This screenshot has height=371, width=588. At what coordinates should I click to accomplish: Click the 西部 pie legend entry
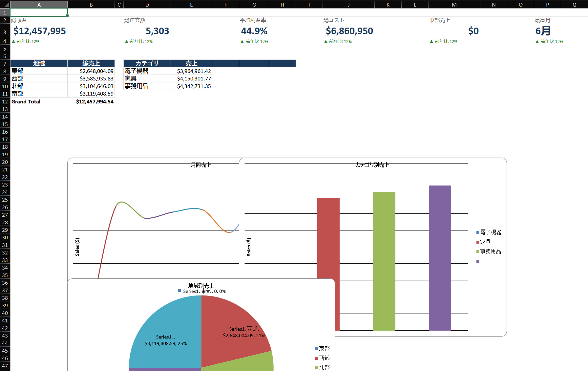click(x=323, y=358)
